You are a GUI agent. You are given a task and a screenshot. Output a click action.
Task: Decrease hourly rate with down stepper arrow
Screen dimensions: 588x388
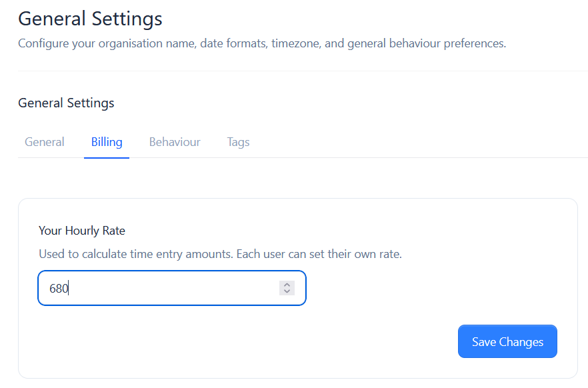point(287,291)
